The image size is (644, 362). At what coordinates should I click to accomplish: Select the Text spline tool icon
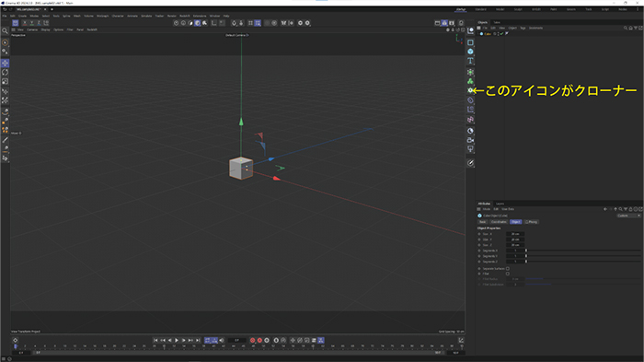click(470, 61)
